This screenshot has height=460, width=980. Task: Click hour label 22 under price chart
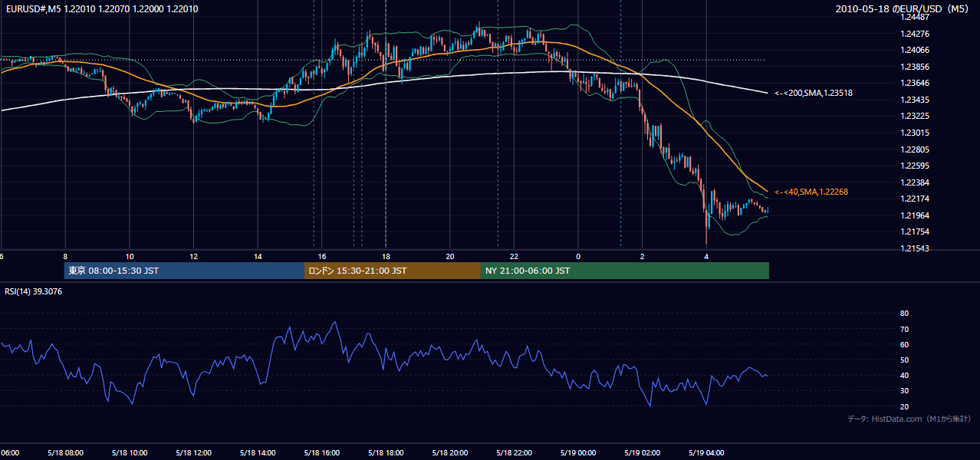point(515,256)
